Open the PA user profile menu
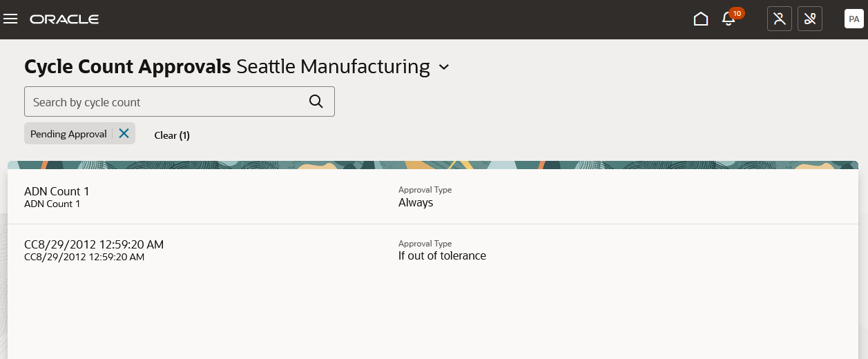 (853, 19)
